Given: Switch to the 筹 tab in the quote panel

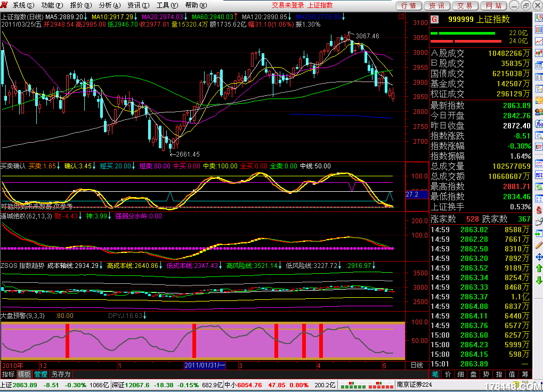Looking at the screenshot, I should (525, 374).
